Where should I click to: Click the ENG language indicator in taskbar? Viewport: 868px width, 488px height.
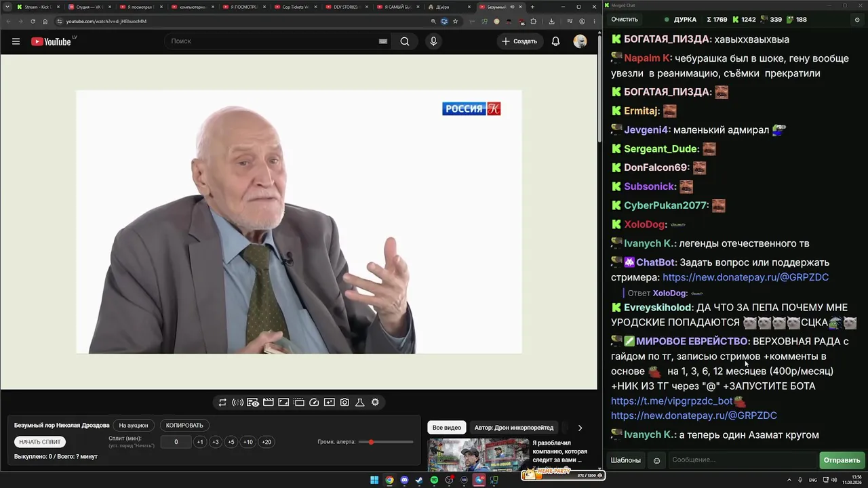[x=812, y=481]
